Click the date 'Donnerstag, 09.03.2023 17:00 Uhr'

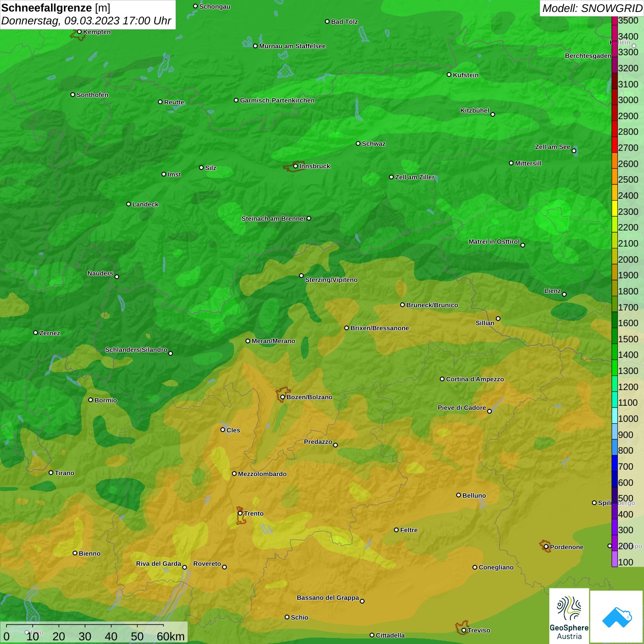click(86, 21)
